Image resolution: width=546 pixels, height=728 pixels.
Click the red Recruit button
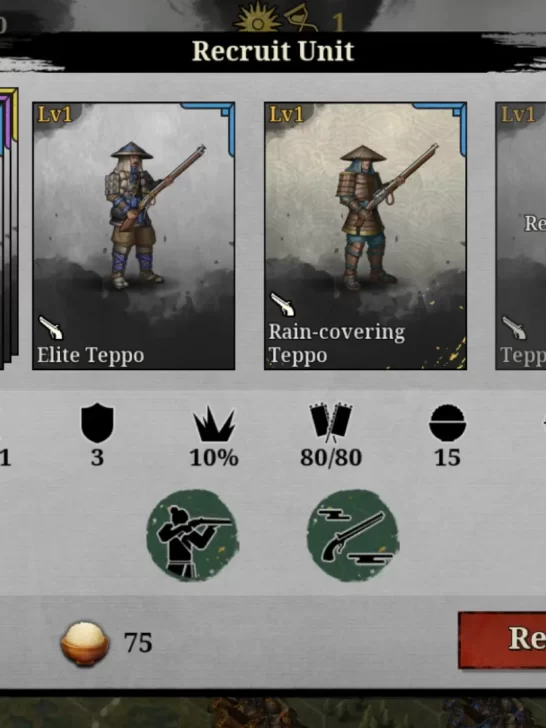click(x=502, y=640)
